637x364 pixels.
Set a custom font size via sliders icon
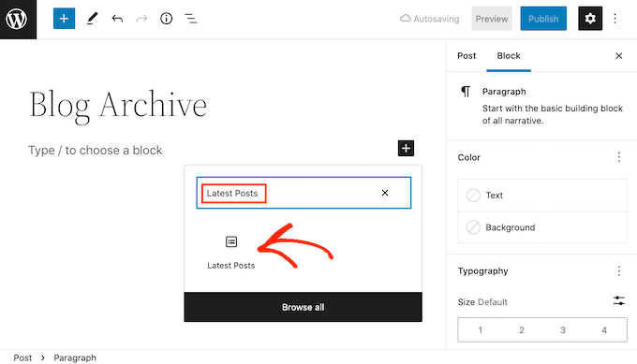click(618, 301)
